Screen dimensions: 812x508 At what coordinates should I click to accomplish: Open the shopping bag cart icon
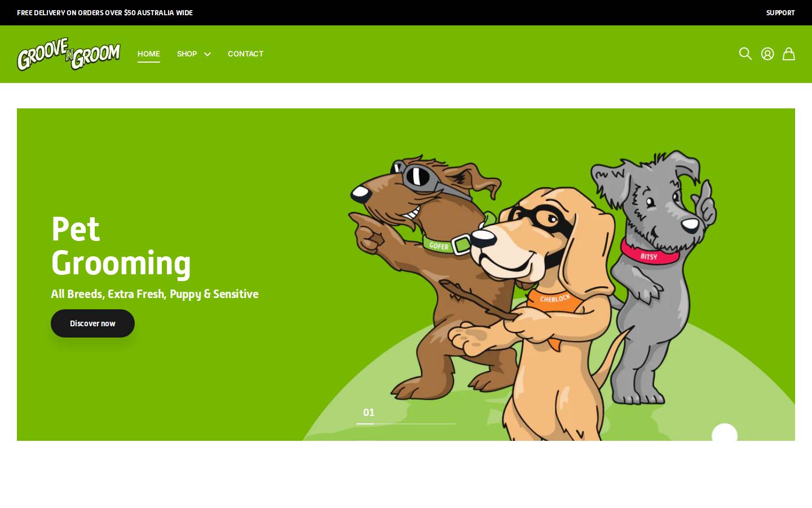(789, 54)
